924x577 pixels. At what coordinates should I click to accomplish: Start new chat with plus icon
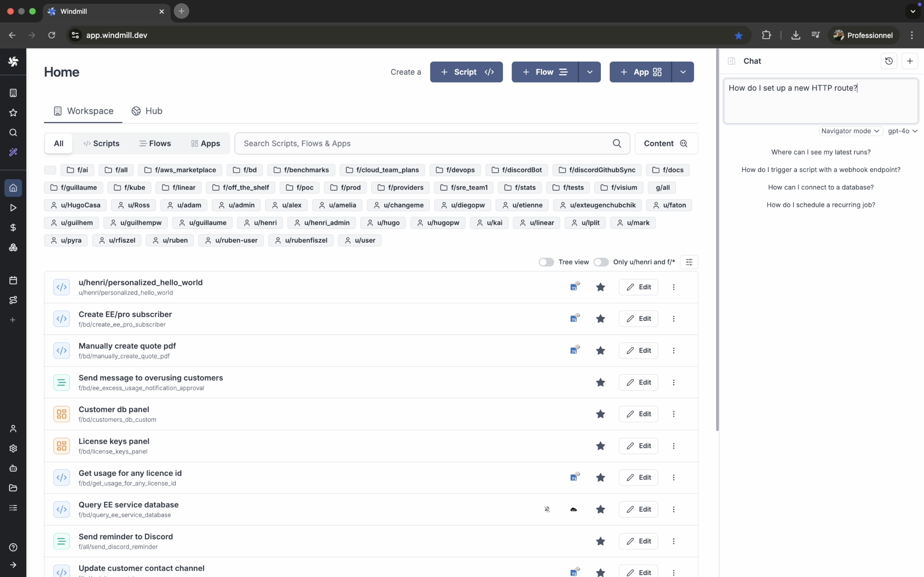point(910,61)
